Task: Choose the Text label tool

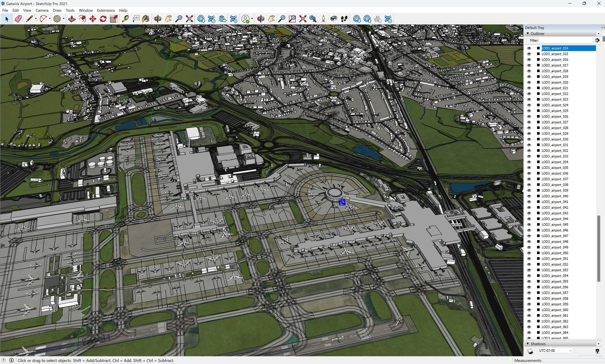Action: click(136, 19)
